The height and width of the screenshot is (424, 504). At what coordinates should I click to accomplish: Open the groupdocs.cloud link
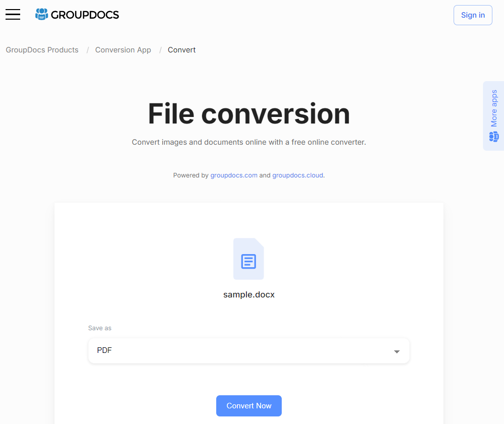pyautogui.click(x=297, y=175)
